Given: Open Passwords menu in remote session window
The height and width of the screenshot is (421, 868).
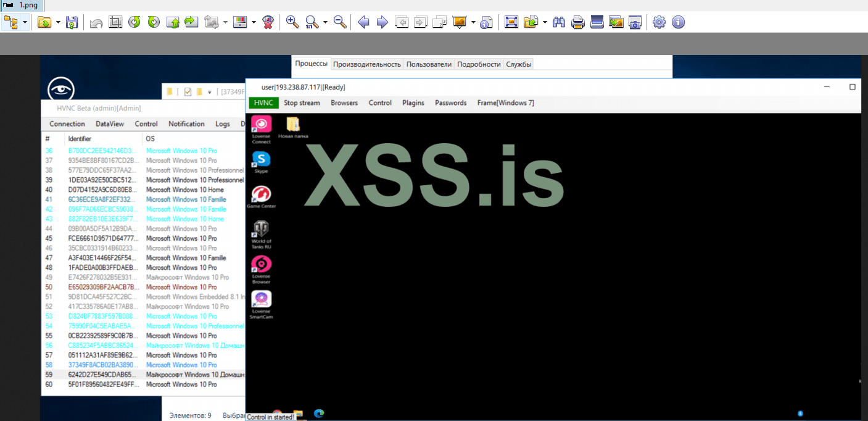Looking at the screenshot, I should pos(451,102).
